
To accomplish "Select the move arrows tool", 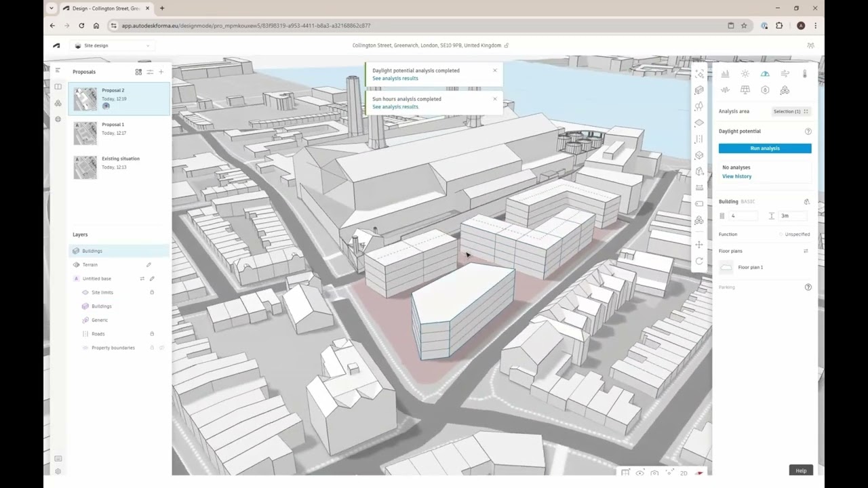I will (699, 245).
